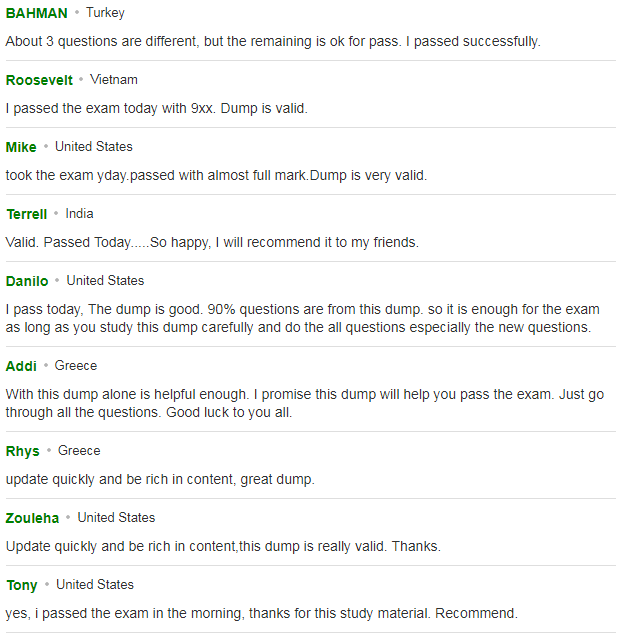Click India label beside Terrell
This screenshot has width=619, height=635.
click(79, 213)
